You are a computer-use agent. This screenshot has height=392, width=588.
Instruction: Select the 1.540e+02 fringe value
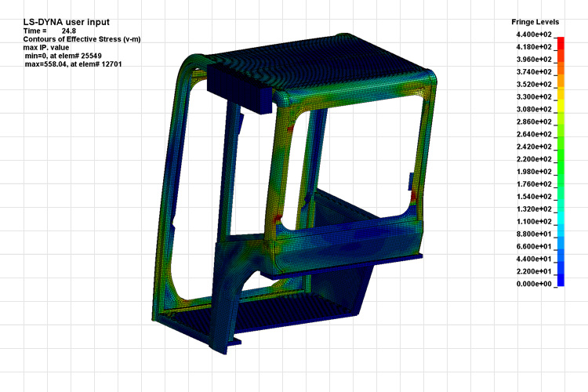point(534,197)
